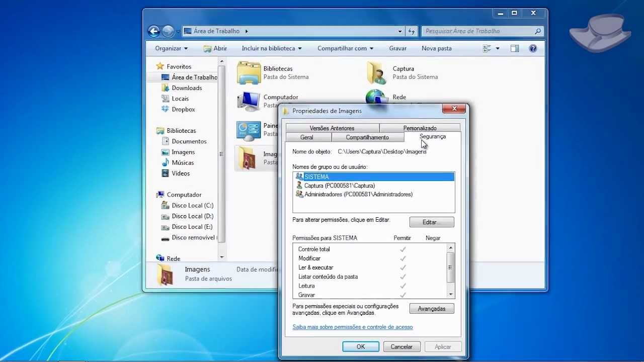The width and height of the screenshot is (644, 362).
Task: Open the Compartilhar com dropdown
Action: click(x=345, y=48)
